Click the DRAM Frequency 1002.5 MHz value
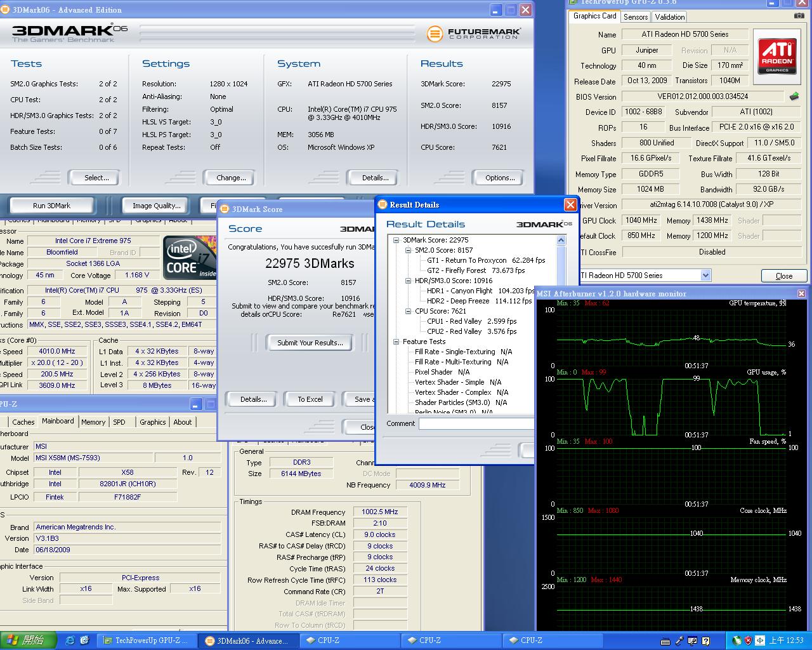 coord(379,512)
